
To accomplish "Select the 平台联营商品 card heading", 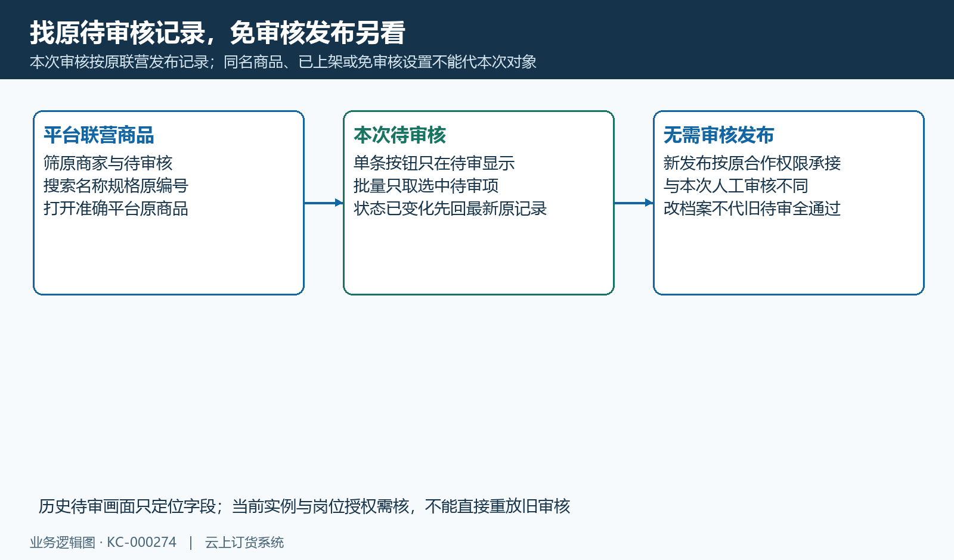I will click(99, 135).
